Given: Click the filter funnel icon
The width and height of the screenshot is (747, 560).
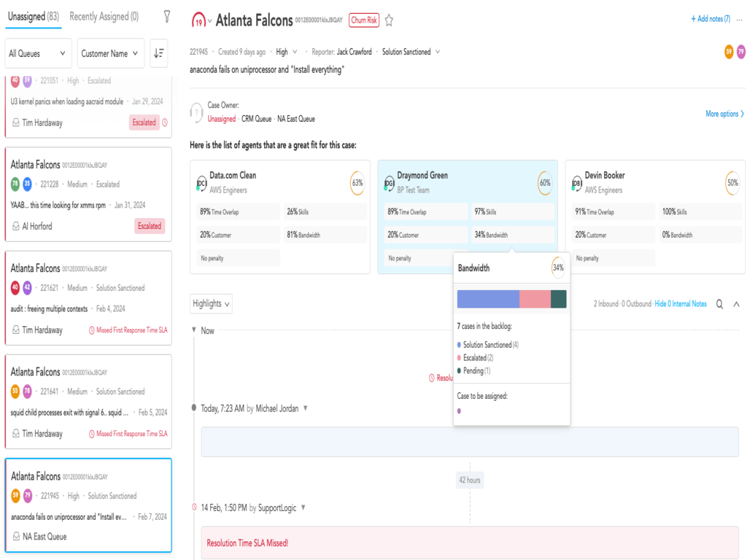Looking at the screenshot, I should (167, 16).
